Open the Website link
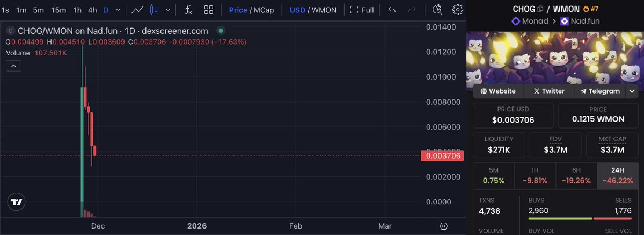The height and width of the screenshot is (235, 644). pyautogui.click(x=498, y=91)
